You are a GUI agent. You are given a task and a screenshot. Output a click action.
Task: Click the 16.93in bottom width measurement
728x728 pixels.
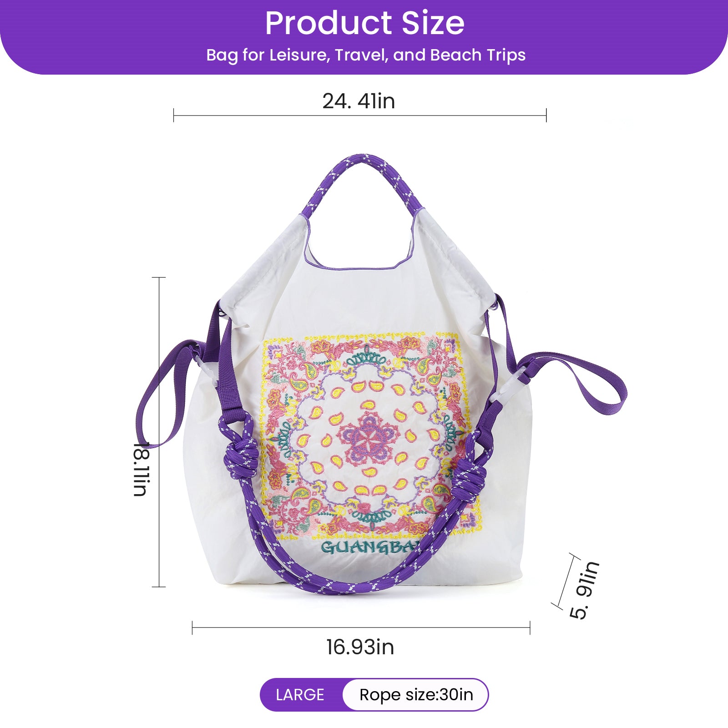[360, 647]
